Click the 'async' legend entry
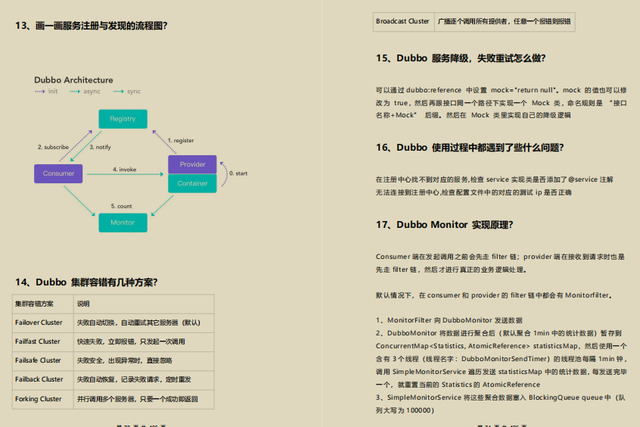 [x=85, y=91]
